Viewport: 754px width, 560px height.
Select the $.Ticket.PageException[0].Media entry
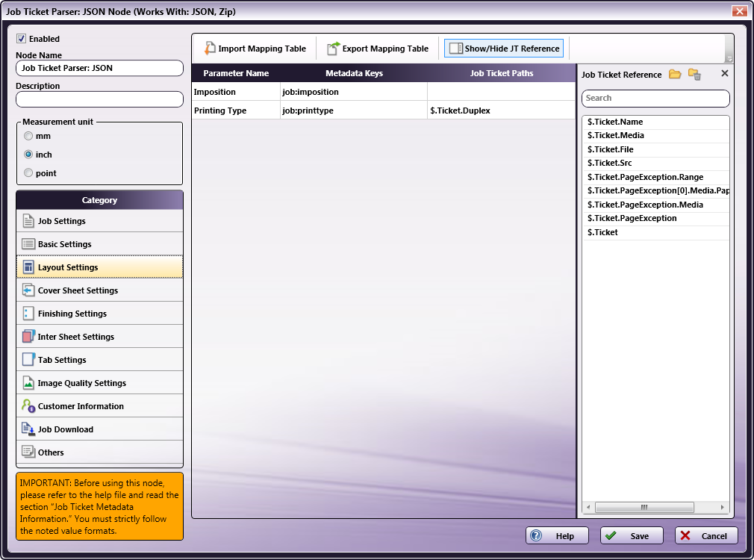coord(656,190)
